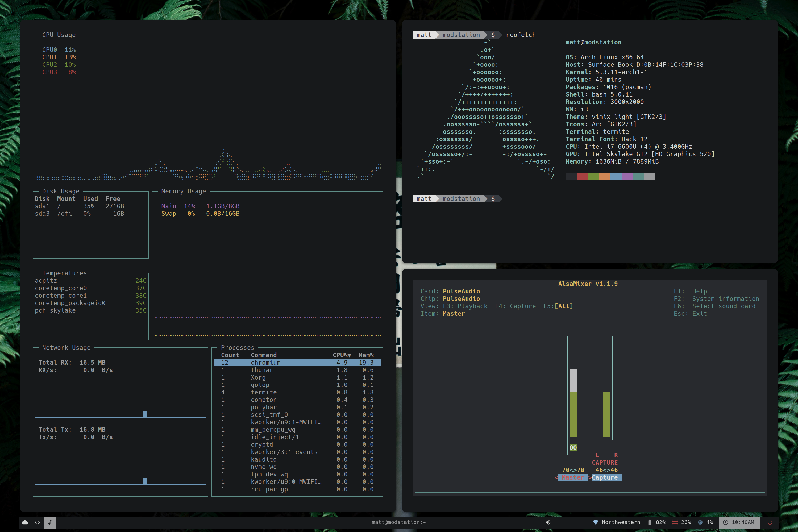Select the rcu_par_gp process row
The width and height of the screenshot is (798, 532).
coord(297,489)
